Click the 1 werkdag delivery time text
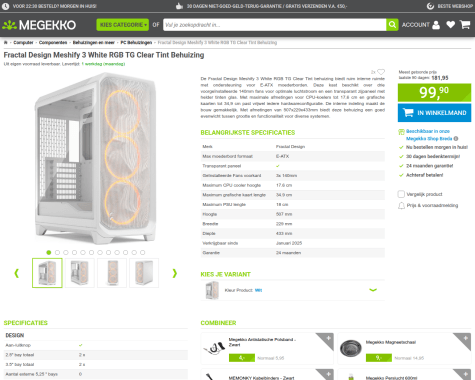The image size is (475, 380). (x=103, y=64)
